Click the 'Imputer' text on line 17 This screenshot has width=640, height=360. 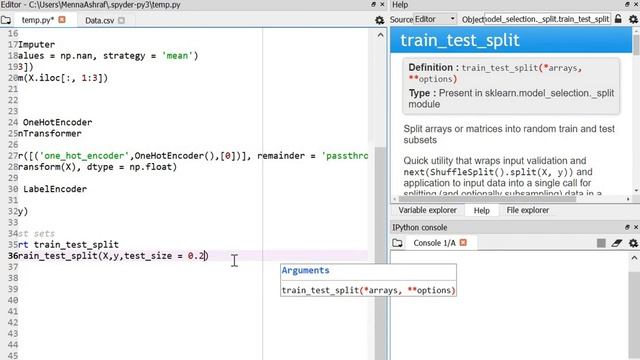36,44
